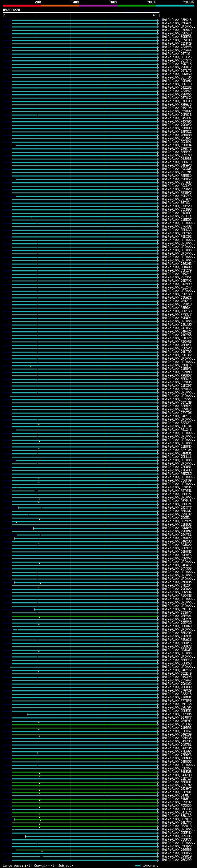Image resolution: width=197 pixels, height=868 pixels.
Task: Open hit UniRef100_P33444
Action: [x=177, y=50]
